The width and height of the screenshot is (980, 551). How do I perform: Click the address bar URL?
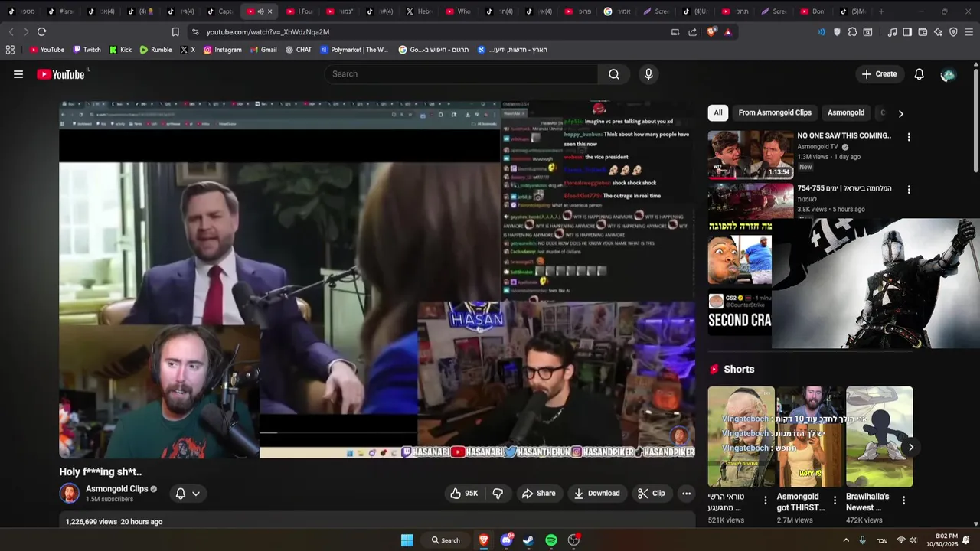pos(267,32)
